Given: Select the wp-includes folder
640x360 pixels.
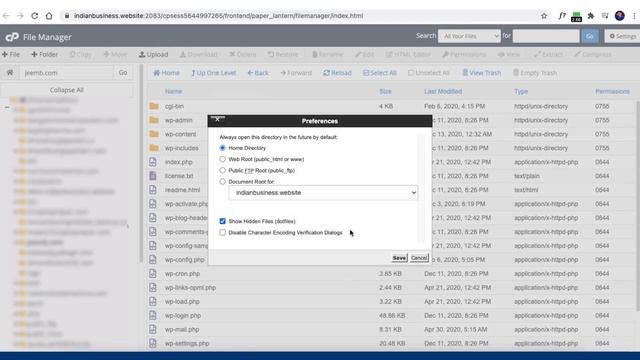Looking at the screenshot, I should [182, 148].
